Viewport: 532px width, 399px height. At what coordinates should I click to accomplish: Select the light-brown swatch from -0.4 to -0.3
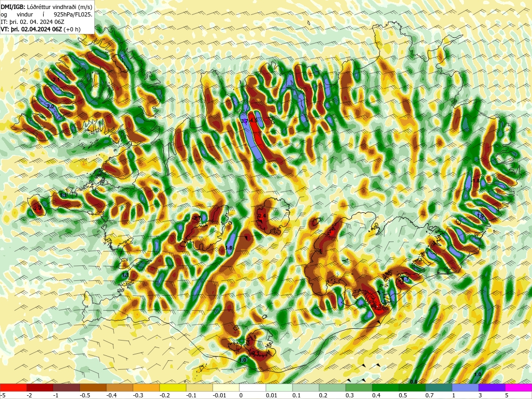pos(120,387)
